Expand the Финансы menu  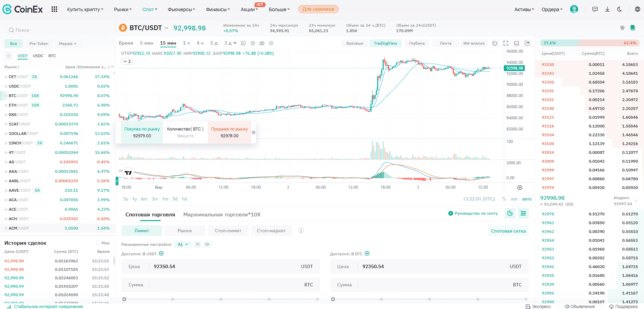pos(218,9)
